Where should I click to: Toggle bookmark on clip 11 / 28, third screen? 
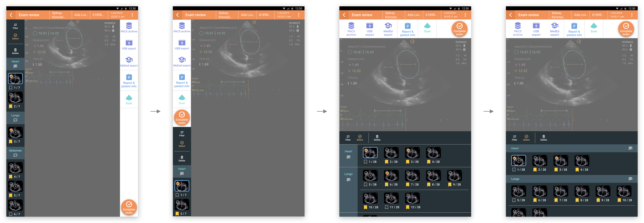click(x=387, y=207)
